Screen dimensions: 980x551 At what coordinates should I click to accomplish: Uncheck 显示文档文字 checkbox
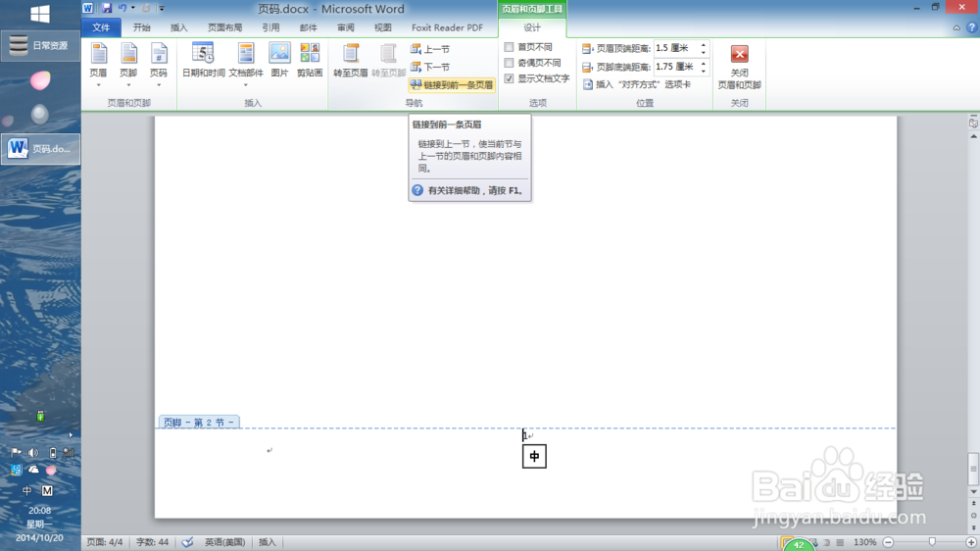[x=509, y=78]
